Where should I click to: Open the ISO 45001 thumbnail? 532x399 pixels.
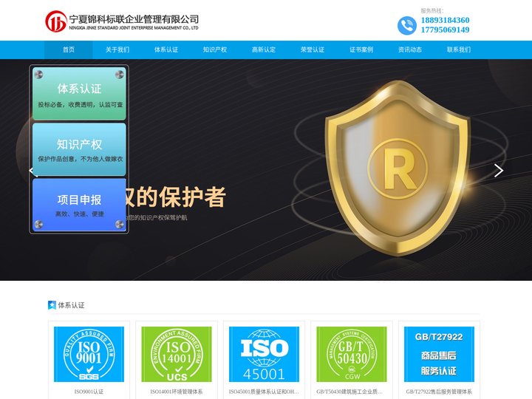264,354
